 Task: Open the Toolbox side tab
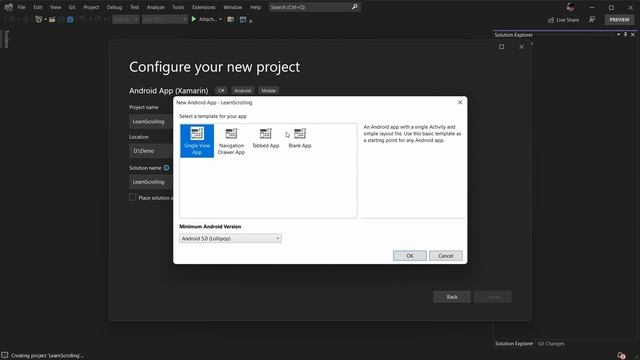pyautogui.click(x=6, y=39)
